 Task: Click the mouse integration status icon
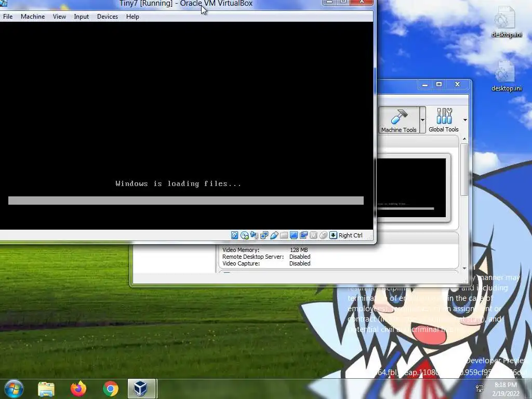pos(323,235)
